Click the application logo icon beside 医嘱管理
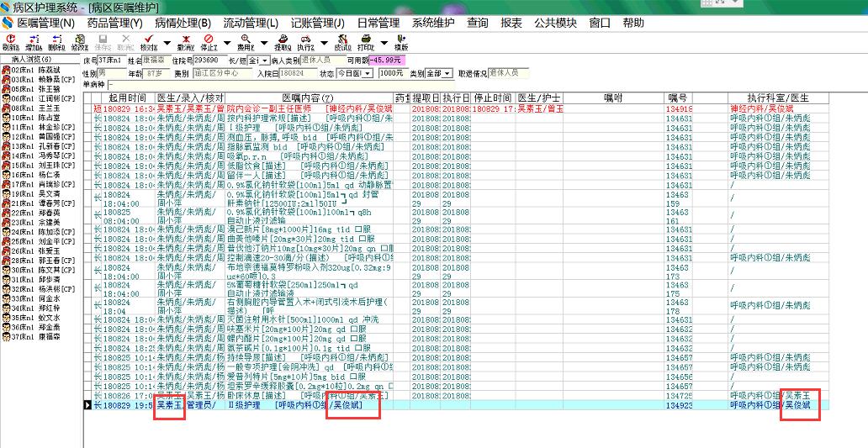The height and width of the screenshot is (448, 868). (8, 23)
